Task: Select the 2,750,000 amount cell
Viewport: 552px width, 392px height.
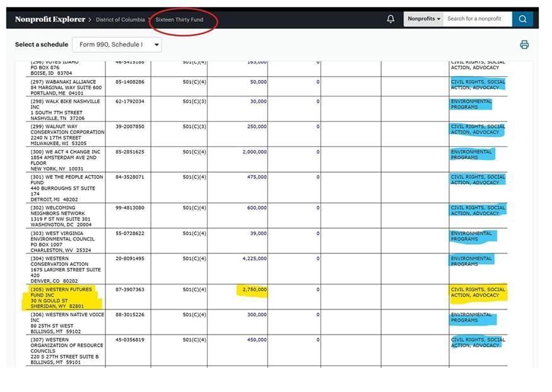Action: (x=254, y=289)
